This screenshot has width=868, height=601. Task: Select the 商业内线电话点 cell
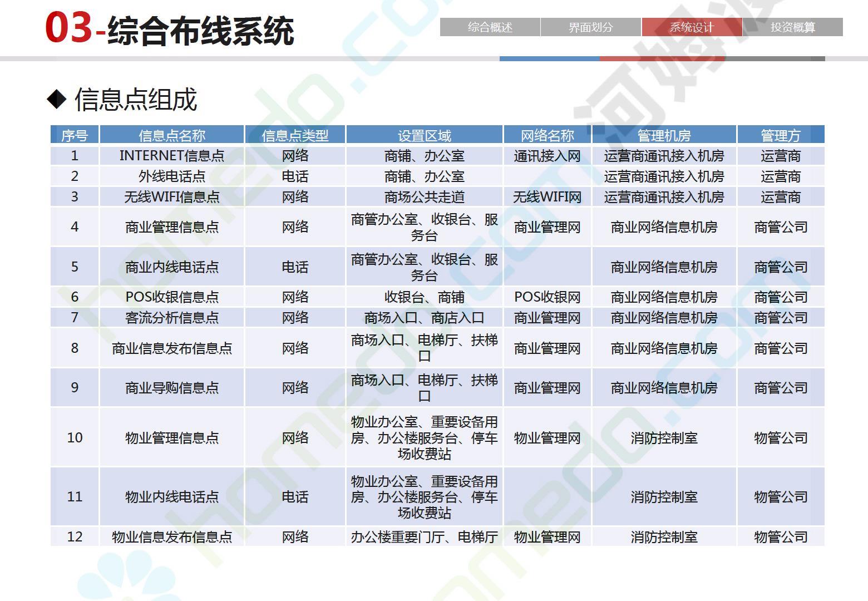coord(172,267)
